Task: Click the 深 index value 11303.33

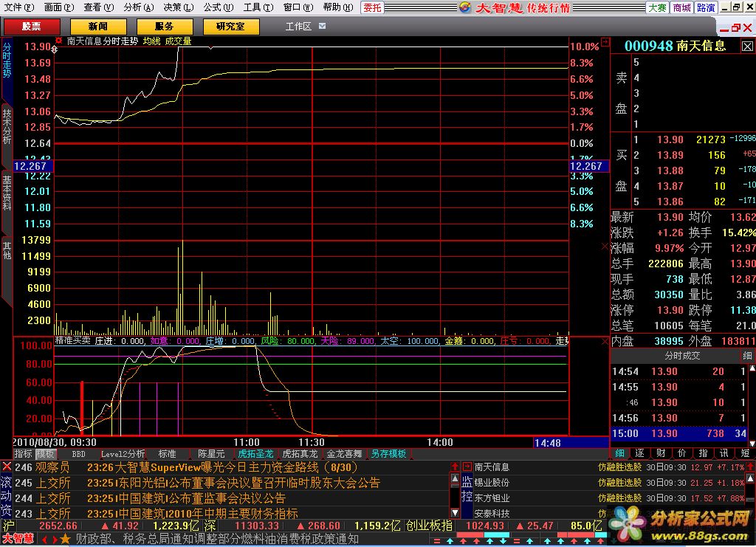Action: 257,526
